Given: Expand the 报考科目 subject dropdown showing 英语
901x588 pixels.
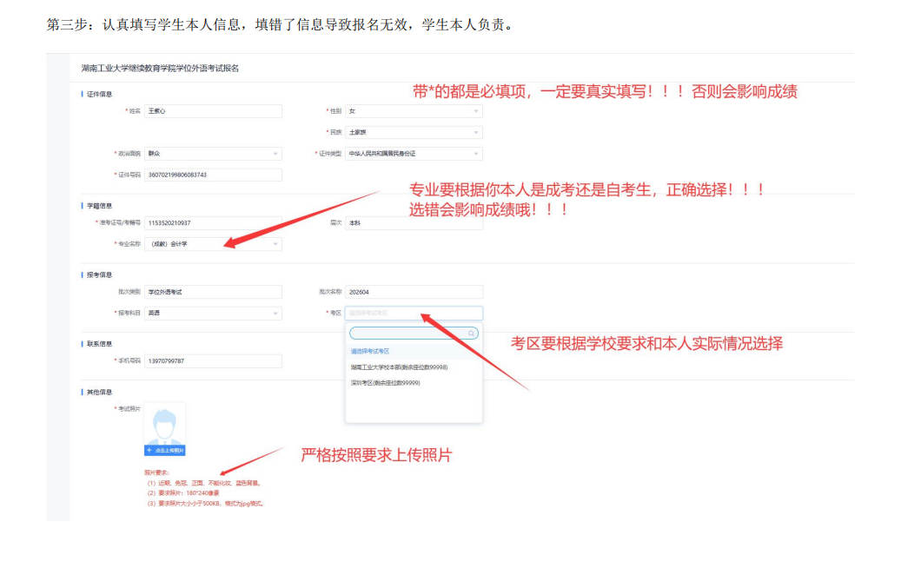Looking at the screenshot, I should (213, 313).
